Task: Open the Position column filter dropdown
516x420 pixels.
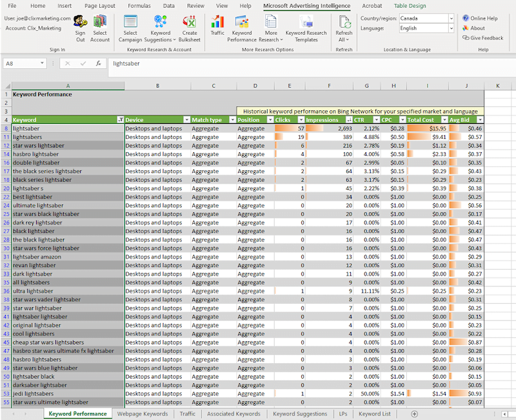Action: click(270, 120)
